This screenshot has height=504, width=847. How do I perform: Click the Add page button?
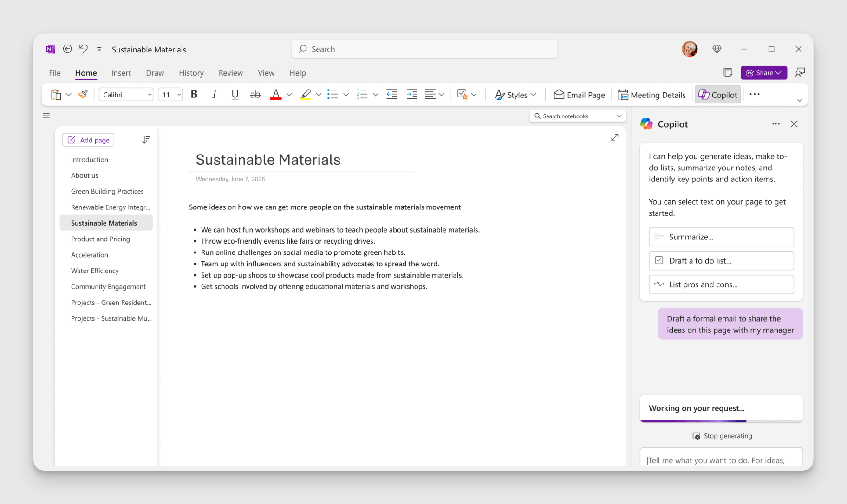88,140
